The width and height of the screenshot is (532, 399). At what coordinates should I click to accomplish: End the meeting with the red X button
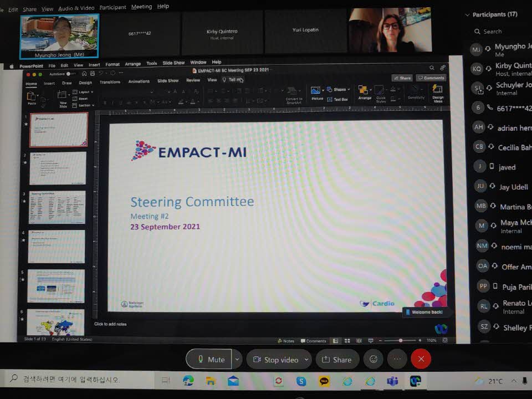[x=421, y=359]
